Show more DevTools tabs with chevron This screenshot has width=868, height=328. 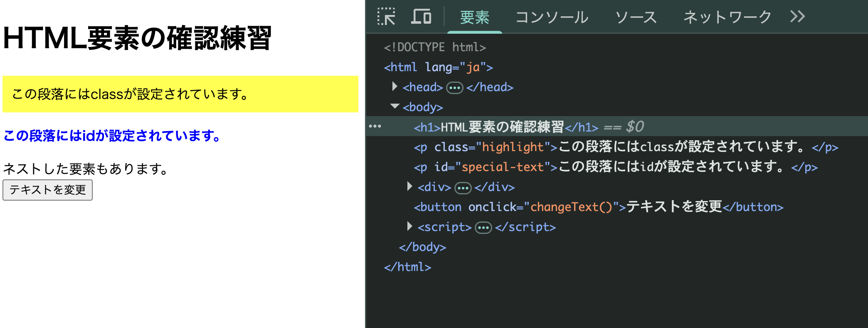797,17
